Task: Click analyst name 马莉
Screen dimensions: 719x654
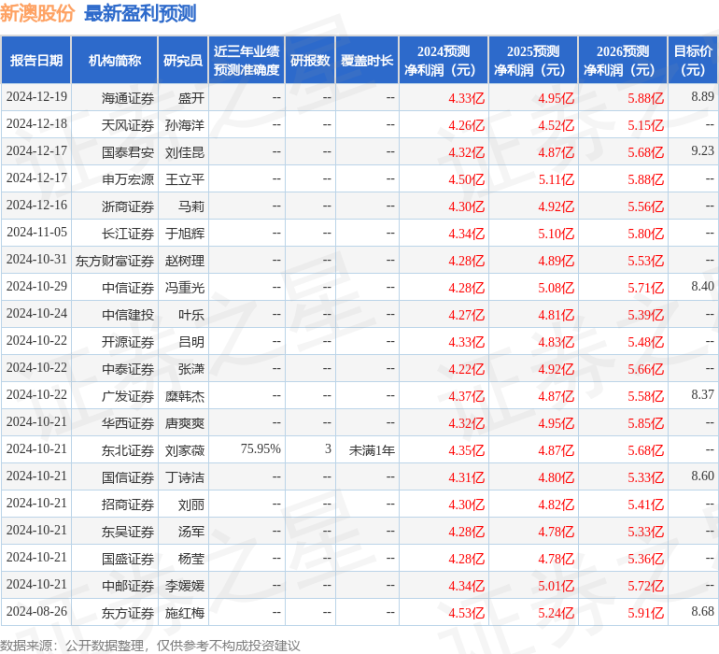Action: tap(191, 206)
